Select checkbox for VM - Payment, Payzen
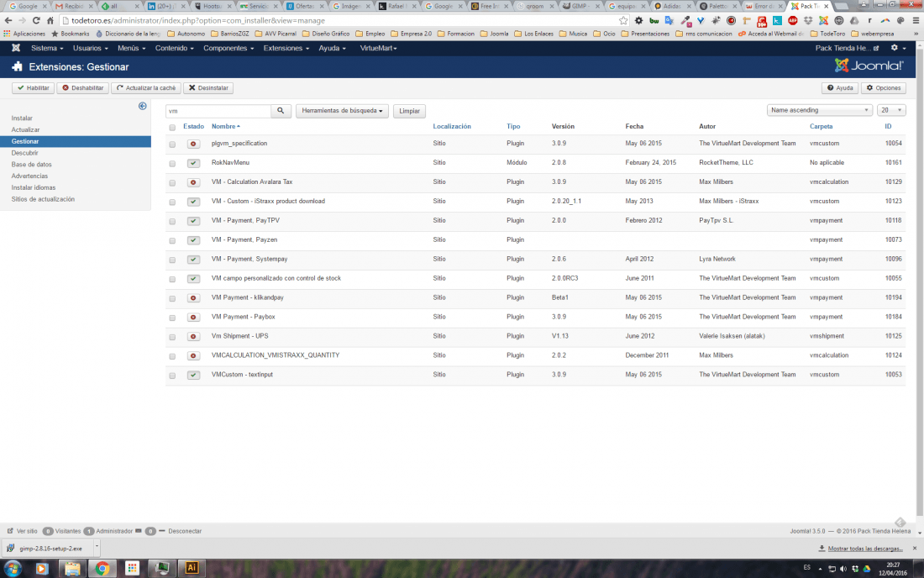The width and height of the screenshot is (924, 578). coord(172,241)
